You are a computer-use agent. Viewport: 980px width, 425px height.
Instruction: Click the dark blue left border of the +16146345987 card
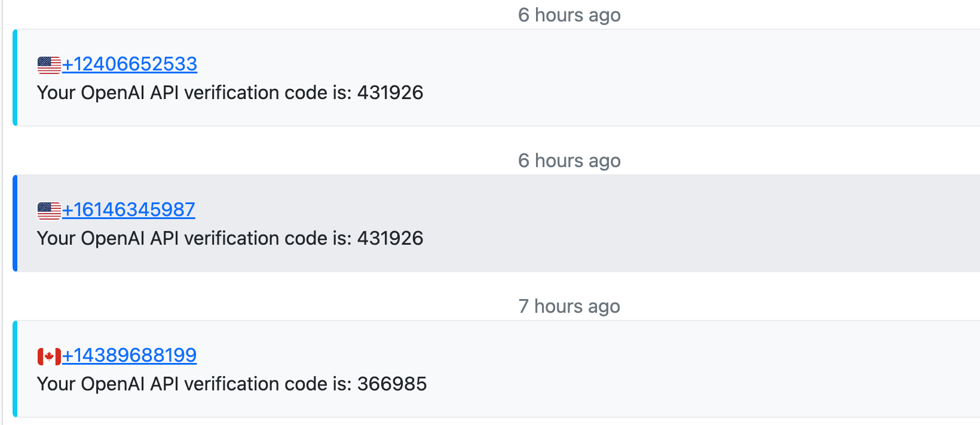tap(15, 223)
